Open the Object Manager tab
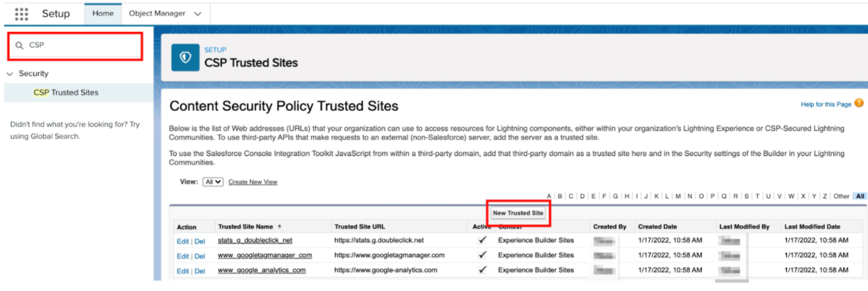Screen dimensions: 868x291 tap(157, 13)
